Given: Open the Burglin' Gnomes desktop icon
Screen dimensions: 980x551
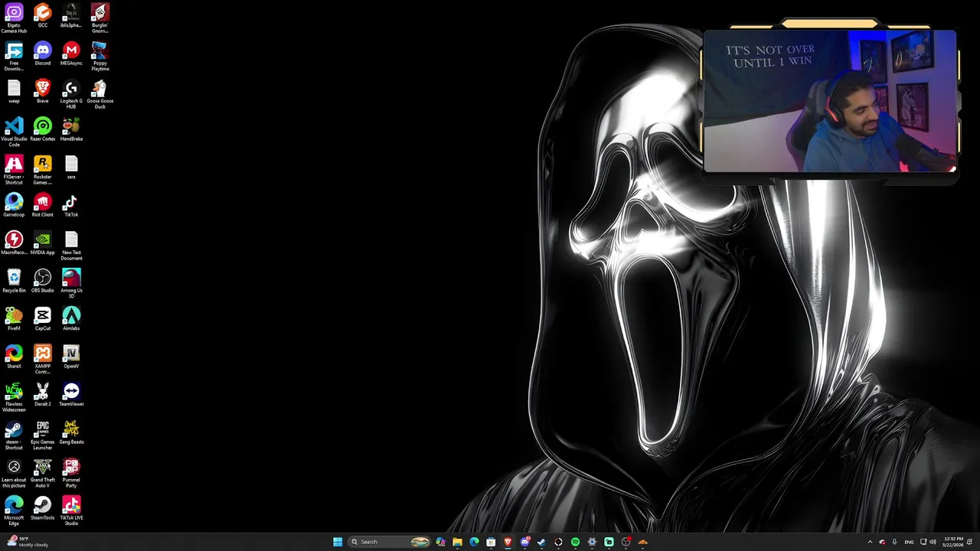Looking at the screenshot, I should [x=100, y=18].
